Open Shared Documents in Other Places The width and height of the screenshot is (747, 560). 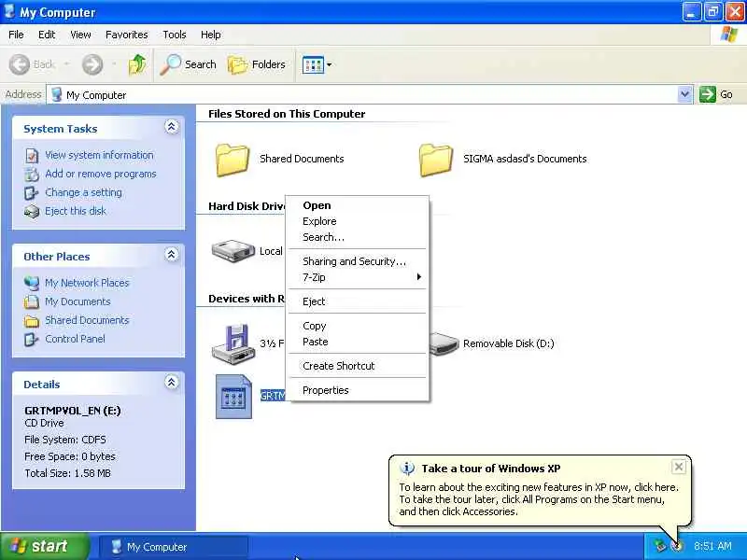point(87,320)
